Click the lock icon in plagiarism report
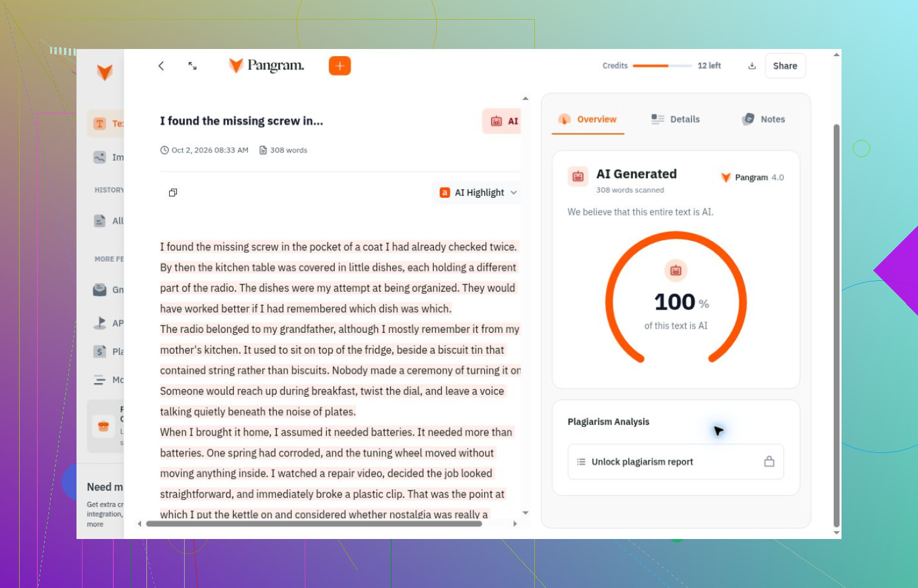This screenshot has height=588, width=918. [769, 461]
